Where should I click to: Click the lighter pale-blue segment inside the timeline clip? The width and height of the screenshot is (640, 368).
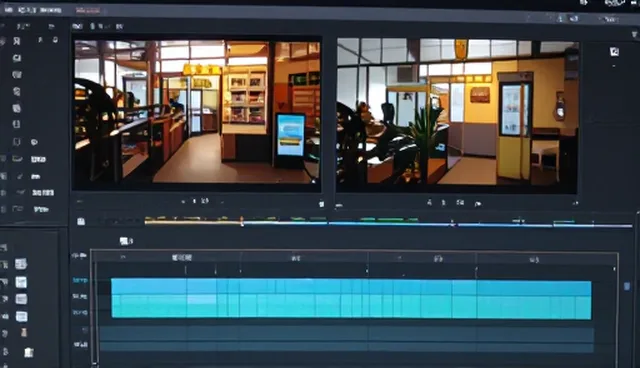[202, 299]
